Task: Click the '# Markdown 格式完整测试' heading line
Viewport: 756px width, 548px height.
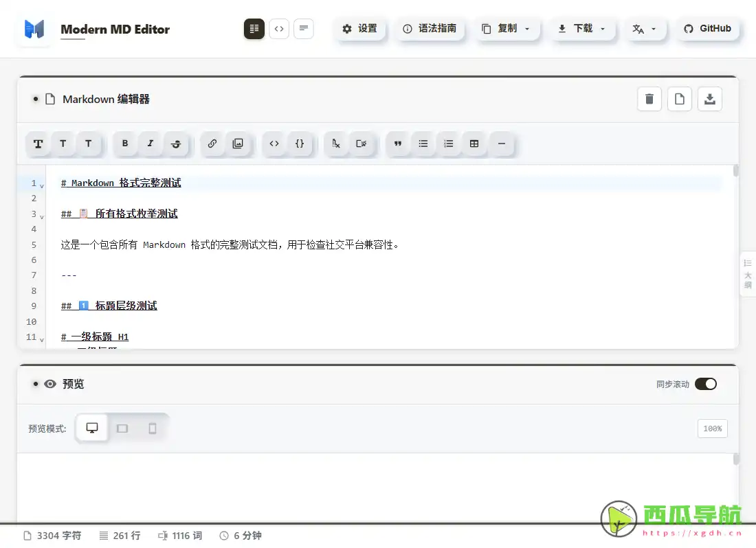Action: coord(121,183)
